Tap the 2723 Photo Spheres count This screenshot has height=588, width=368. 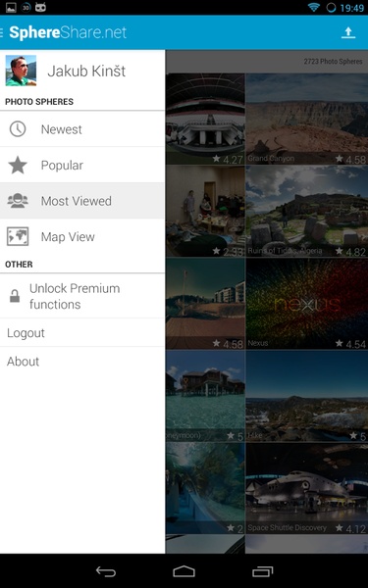(x=333, y=62)
